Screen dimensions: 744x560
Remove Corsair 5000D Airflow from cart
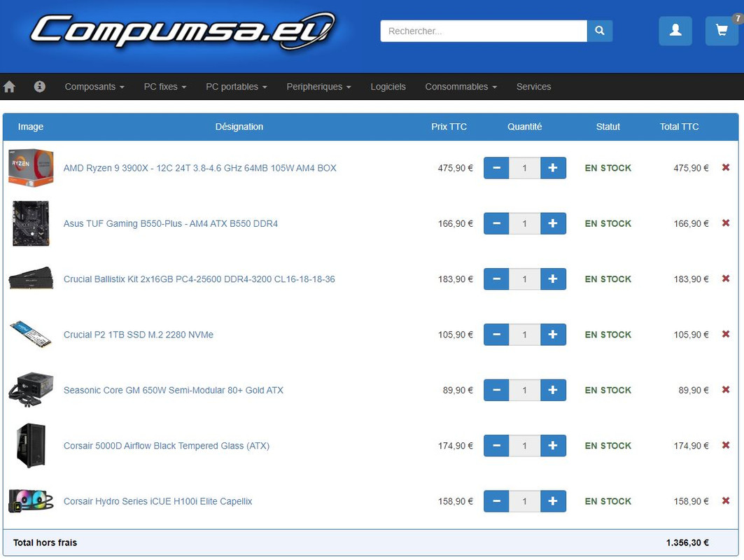point(726,445)
